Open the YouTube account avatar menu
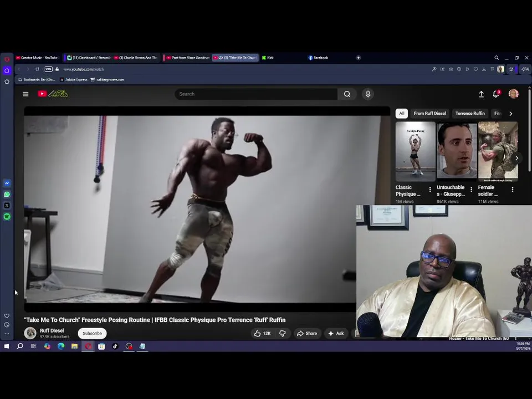The height and width of the screenshot is (399, 532). (x=513, y=94)
